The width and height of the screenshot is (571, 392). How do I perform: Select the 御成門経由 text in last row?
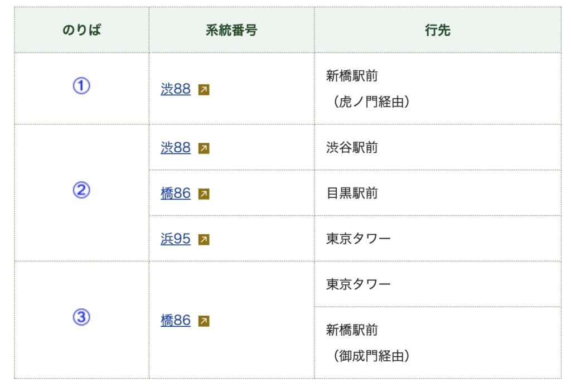[x=371, y=356]
